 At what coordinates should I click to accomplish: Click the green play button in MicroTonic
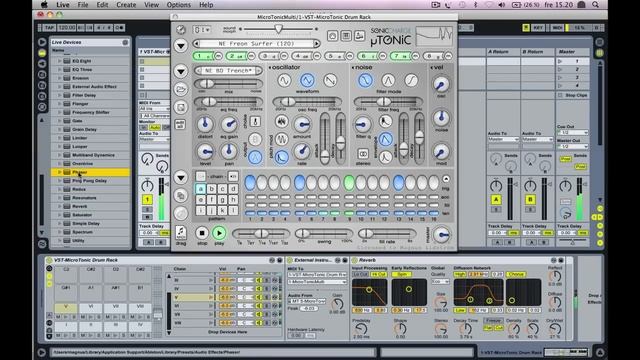[219, 233]
